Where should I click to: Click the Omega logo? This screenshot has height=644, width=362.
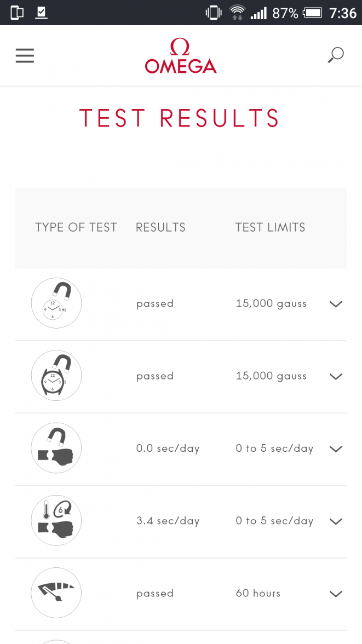tap(181, 55)
